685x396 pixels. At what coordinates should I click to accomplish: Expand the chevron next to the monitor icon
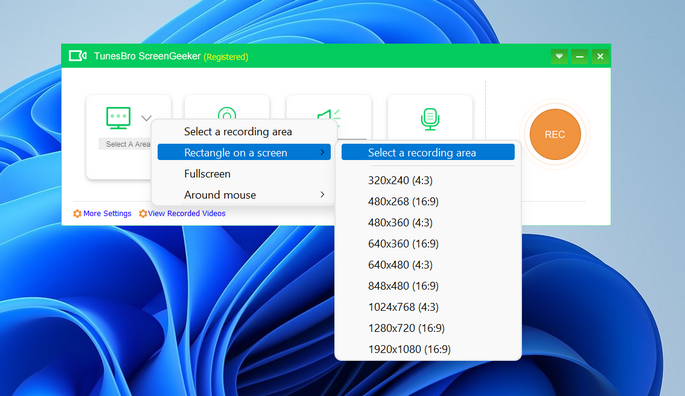click(146, 118)
